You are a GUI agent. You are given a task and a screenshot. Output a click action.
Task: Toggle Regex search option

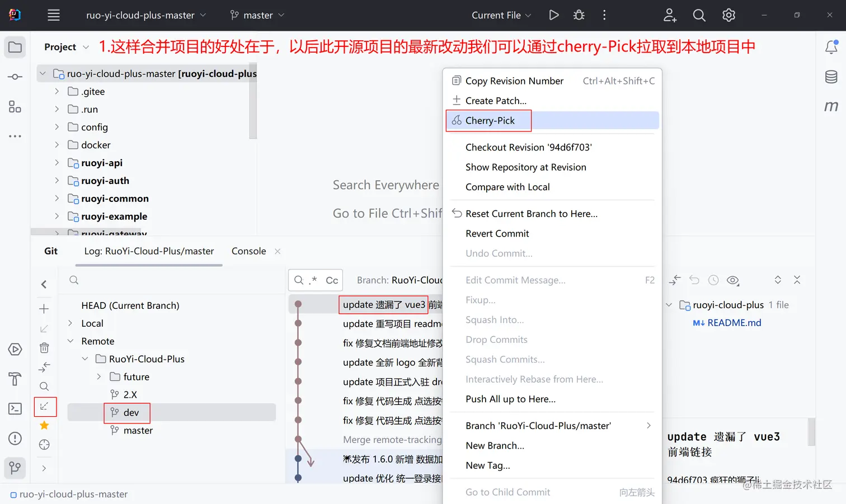point(313,280)
